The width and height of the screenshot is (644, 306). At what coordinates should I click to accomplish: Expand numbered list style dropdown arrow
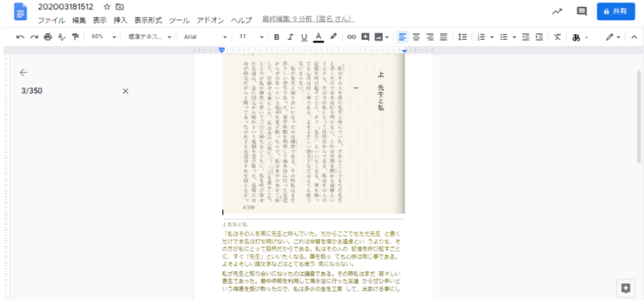pyautogui.click(x=491, y=37)
